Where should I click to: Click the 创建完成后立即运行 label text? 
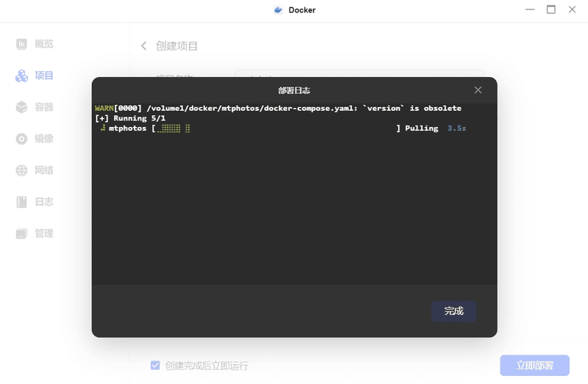coord(207,366)
